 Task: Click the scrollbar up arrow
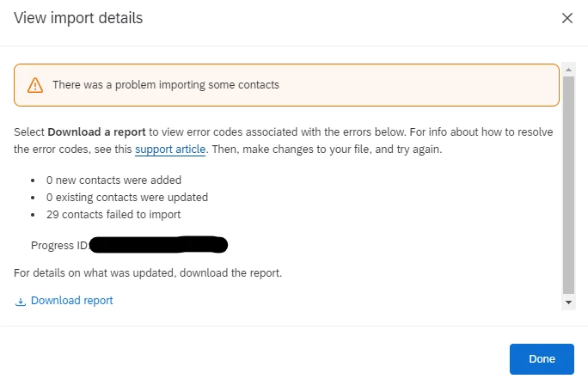568,70
